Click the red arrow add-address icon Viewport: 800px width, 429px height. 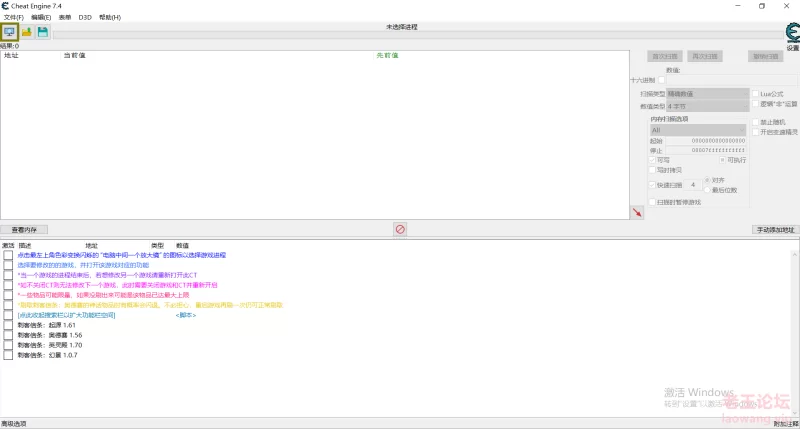click(x=637, y=213)
